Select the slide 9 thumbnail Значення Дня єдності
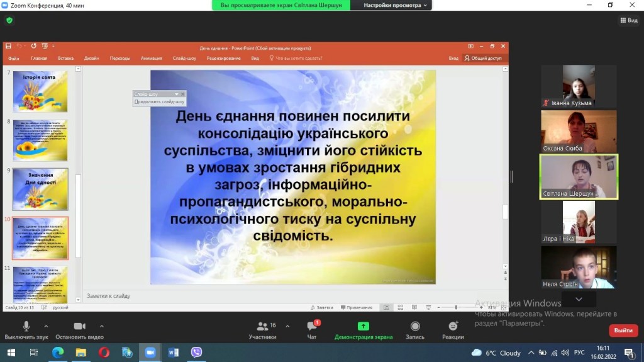This screenshot has width=644, height=362. (40, 189)
